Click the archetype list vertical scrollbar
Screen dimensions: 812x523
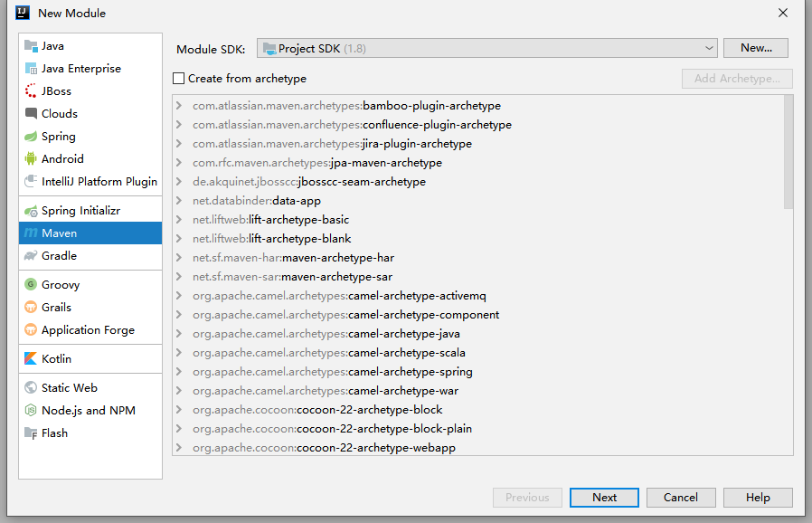(x=788, y=152)
